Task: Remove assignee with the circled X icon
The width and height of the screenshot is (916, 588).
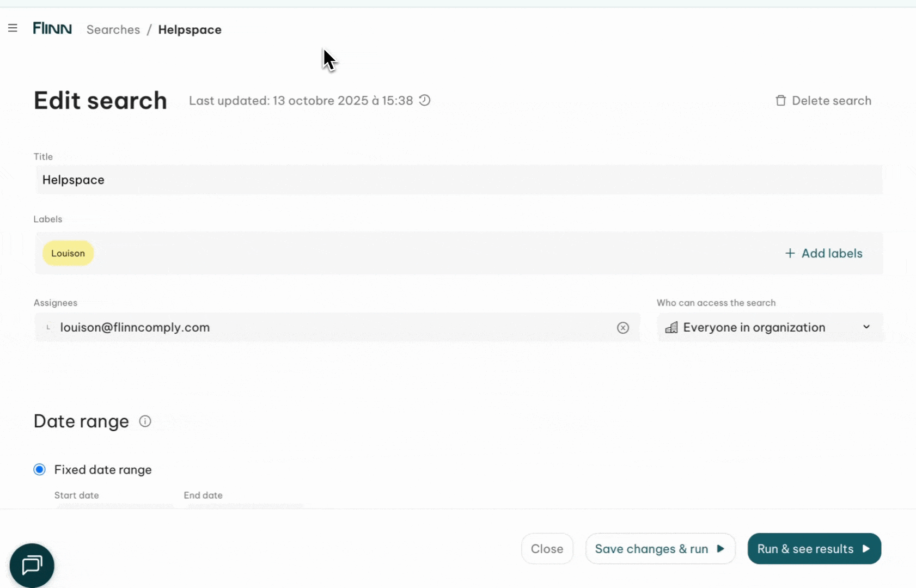Action: [622, 328]
